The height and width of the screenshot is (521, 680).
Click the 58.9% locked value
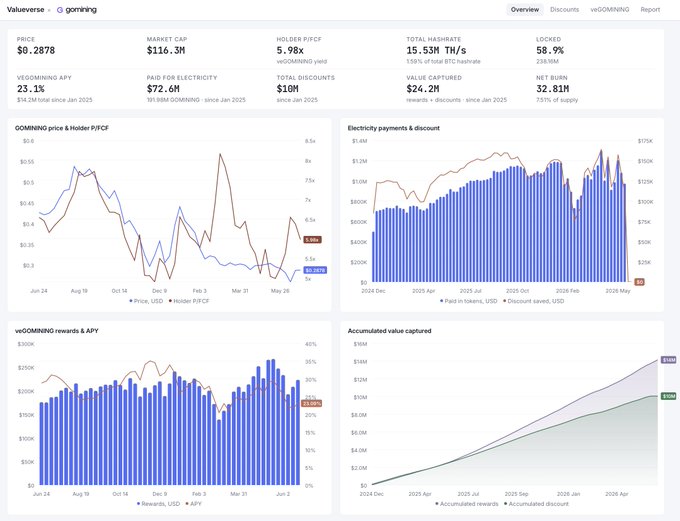(x=550, y=51)
